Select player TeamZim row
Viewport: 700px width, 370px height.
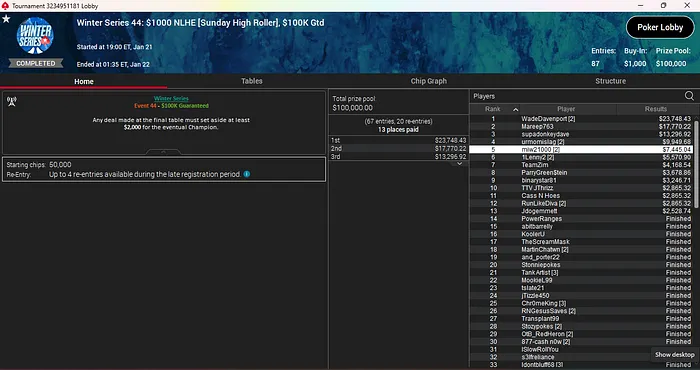click(x=581, y=165)
